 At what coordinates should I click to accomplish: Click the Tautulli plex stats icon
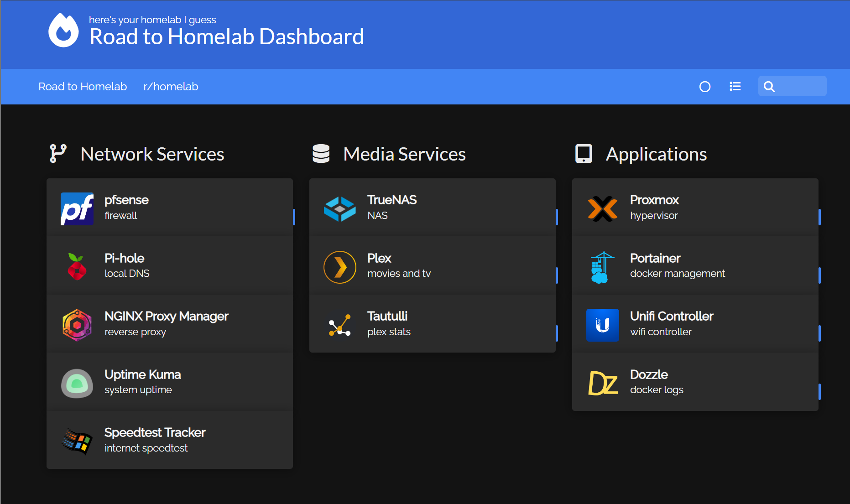pos(339,325)
